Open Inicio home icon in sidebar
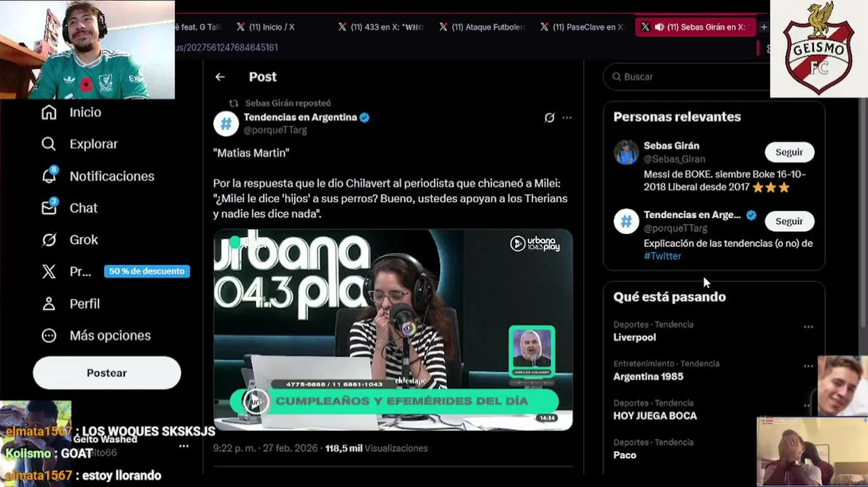The width and height of the screenshot is (868, 487). coord(49,112)
